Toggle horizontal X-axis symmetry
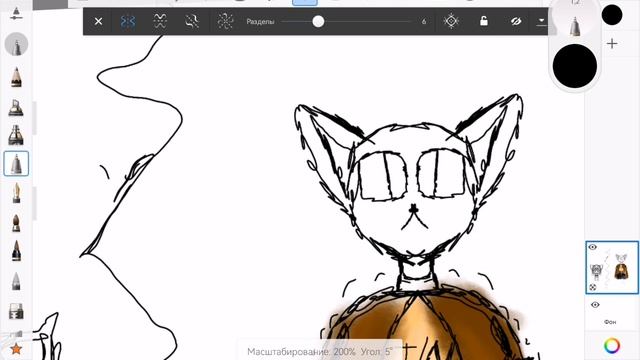The image size is (640, 360). [x=160, y=21]
